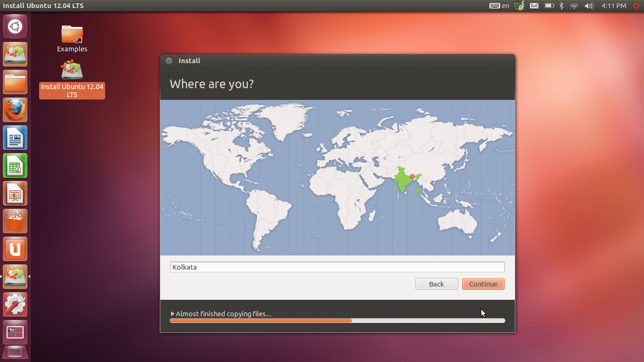644x362 pixels.
Task: Launch LibreOffice Writer from the dock
Action: pyautogui.click(x=15, y=138)
